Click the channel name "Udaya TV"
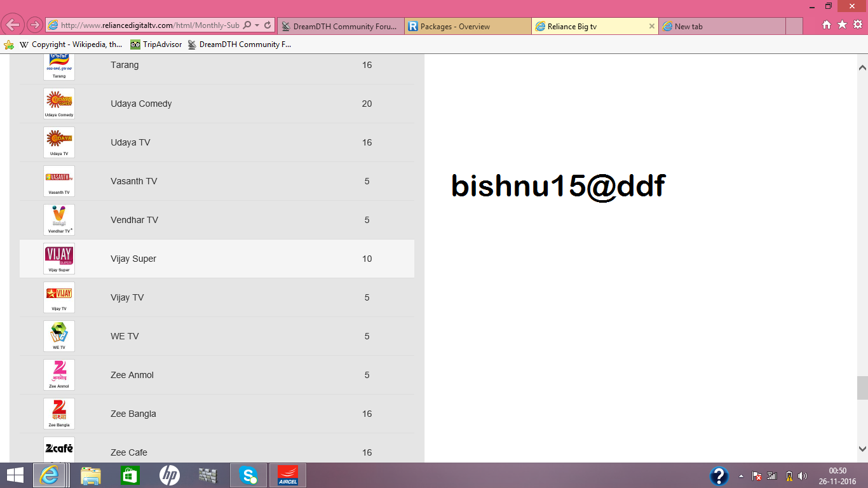This screenshot has width=868, height=488. [130, 142]
